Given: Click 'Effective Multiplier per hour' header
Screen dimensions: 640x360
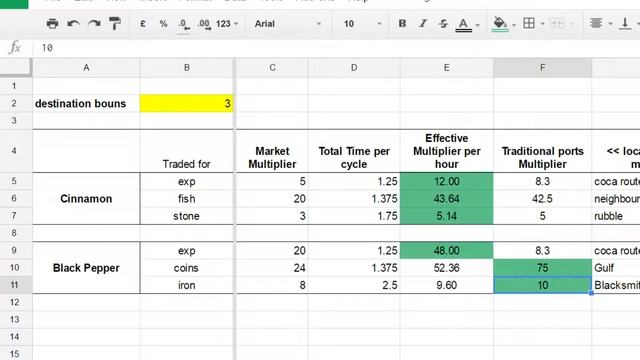Looking at the screenshot, I should pyautogui.click(x=447, y=151).
